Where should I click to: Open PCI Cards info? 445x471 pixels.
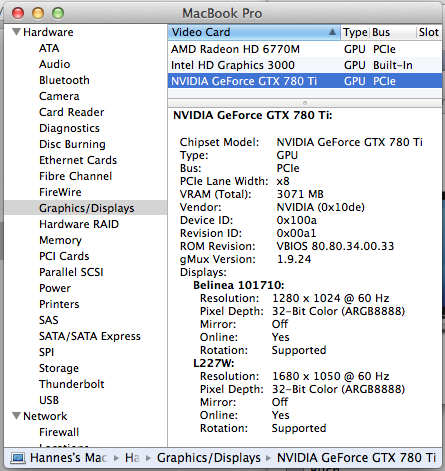(x=64, y=256)
